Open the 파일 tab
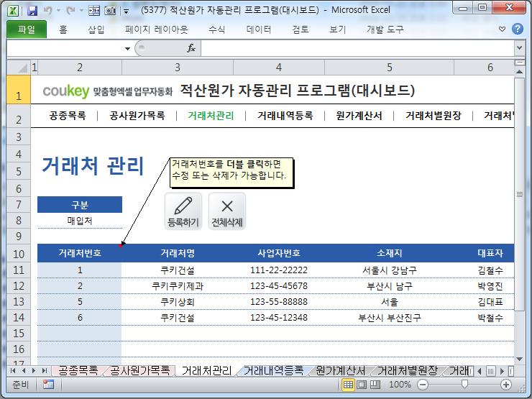This screenshot has width=532, height=399. pos(27,29)
